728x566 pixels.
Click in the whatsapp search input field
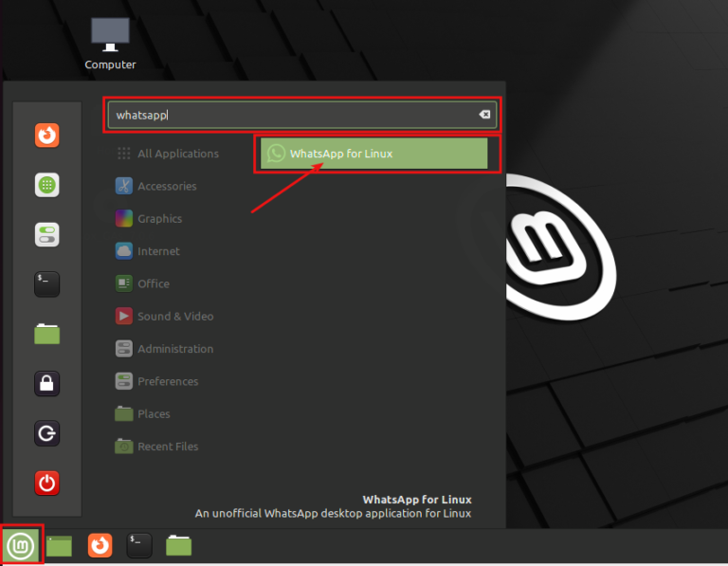tap(302, 115)
